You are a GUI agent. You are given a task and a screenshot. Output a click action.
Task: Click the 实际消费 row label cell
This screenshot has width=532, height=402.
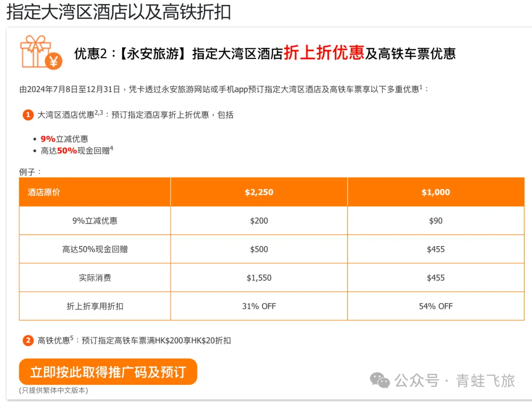tap(95, 278)
